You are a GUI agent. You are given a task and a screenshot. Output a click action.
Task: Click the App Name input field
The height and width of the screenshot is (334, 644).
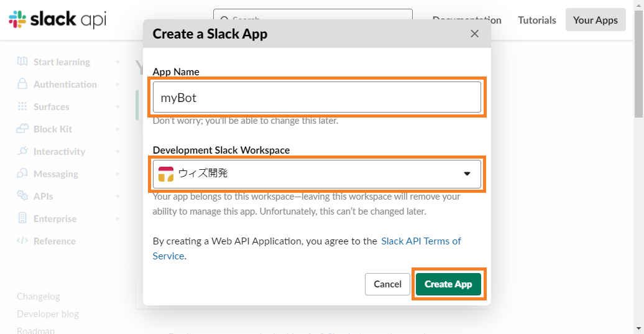pos(316,98)
